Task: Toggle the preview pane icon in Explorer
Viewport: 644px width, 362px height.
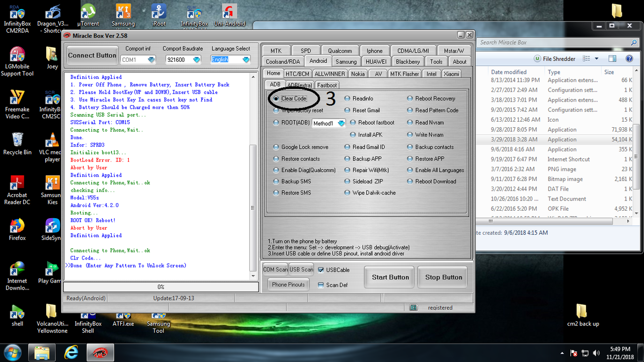Action: pyautogui.click(x=612, y=59)
